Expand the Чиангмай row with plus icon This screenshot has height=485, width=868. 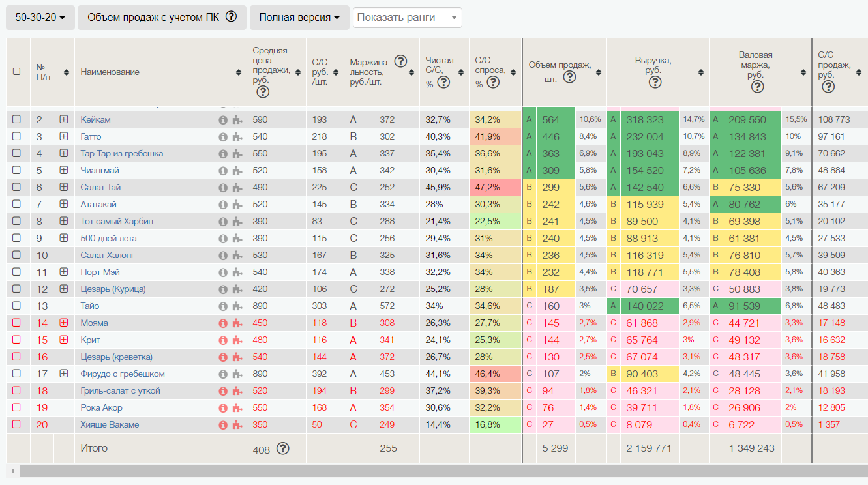[63, 171]
